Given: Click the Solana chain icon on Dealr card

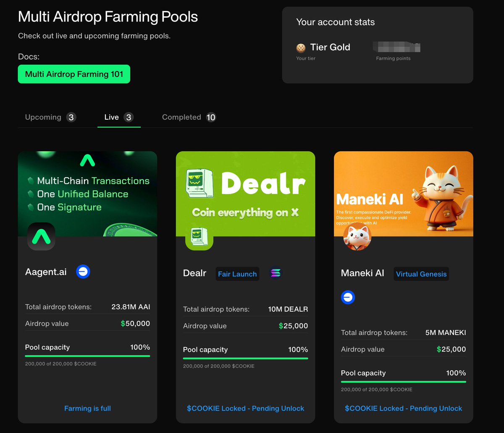Looking at the screenshot, I should tap(276, 274).
